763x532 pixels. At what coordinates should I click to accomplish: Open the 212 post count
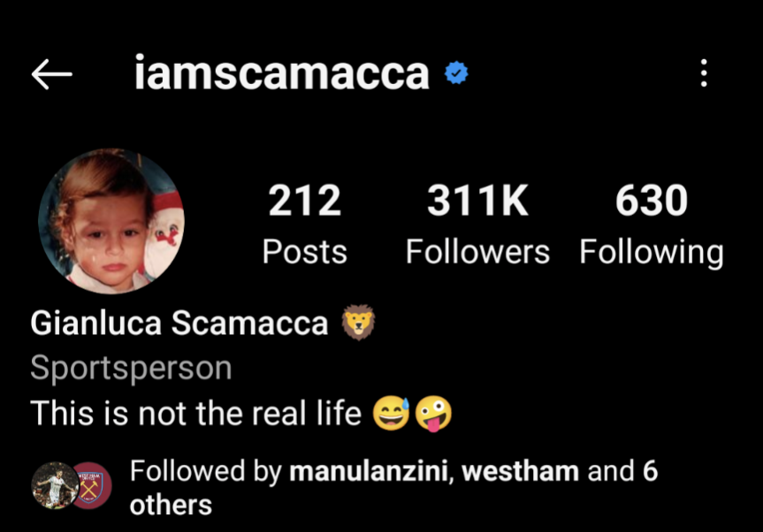click(x=305, y=201)
